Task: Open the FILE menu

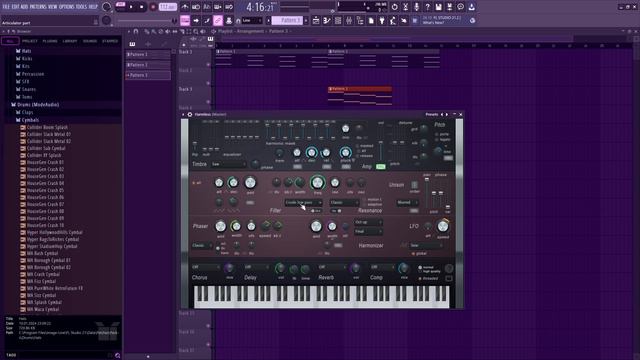Action: pyautogui.click(x=6, y=7)
